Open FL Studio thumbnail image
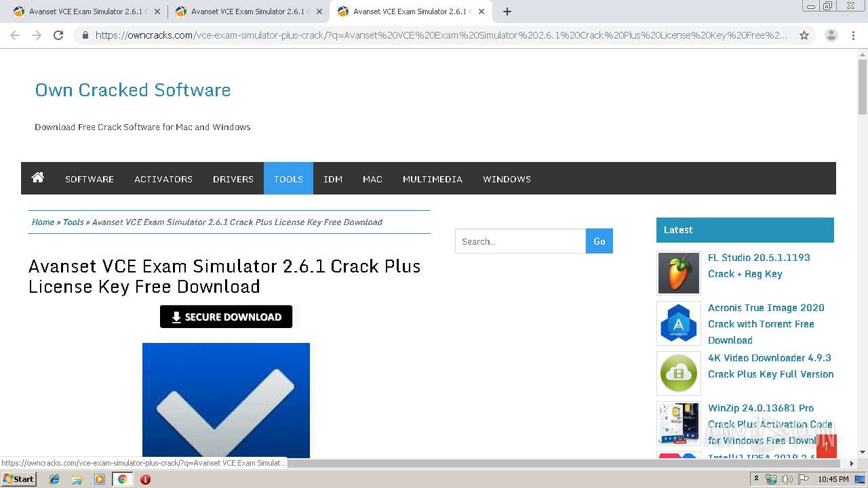The height and width of the screenshot is (488, 868). pos(679,273)
